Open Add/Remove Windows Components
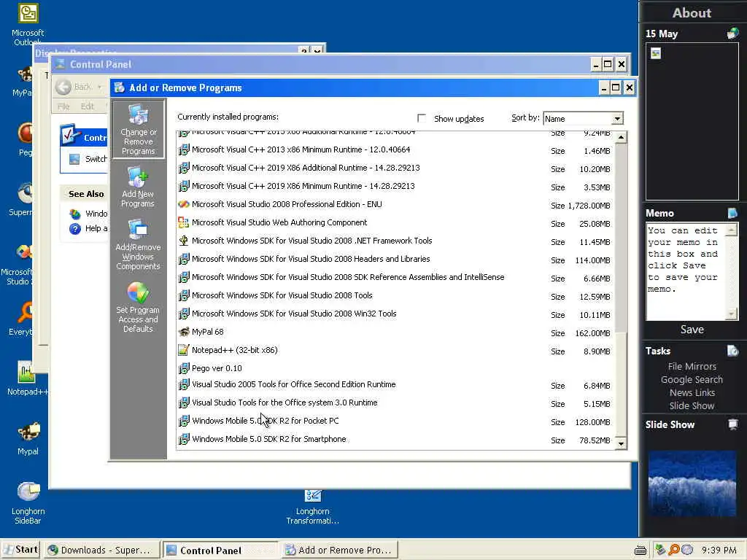The height and width of the screenshot is (560, 747). click(138, 245)
